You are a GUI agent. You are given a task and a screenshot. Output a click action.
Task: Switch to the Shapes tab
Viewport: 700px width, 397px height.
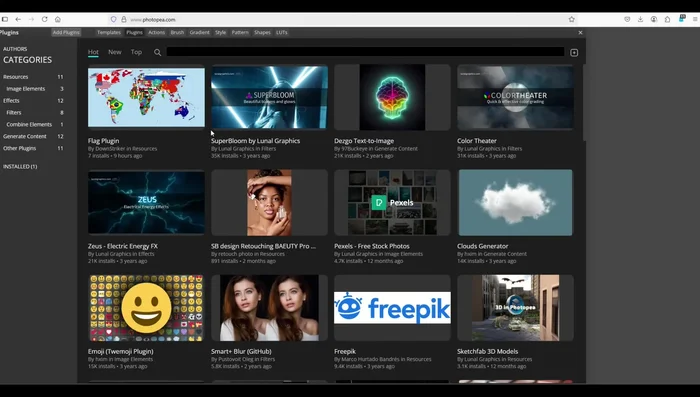click(262, 32)
